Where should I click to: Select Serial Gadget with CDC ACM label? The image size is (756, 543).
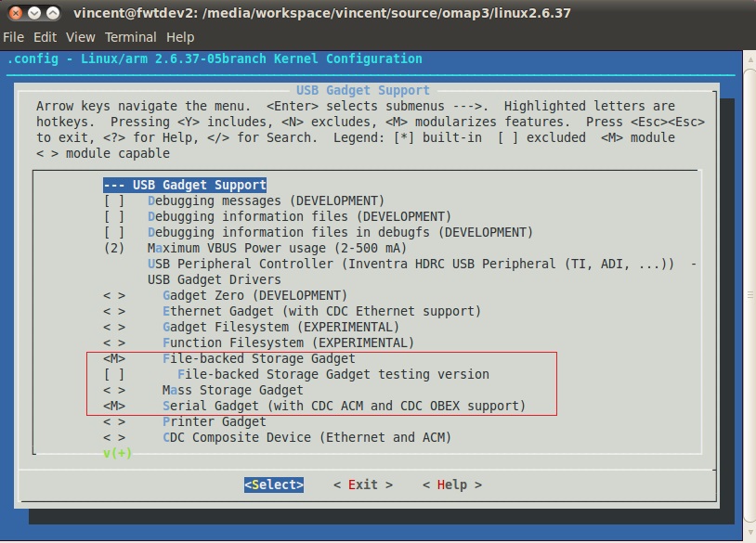tap(345, 407)
